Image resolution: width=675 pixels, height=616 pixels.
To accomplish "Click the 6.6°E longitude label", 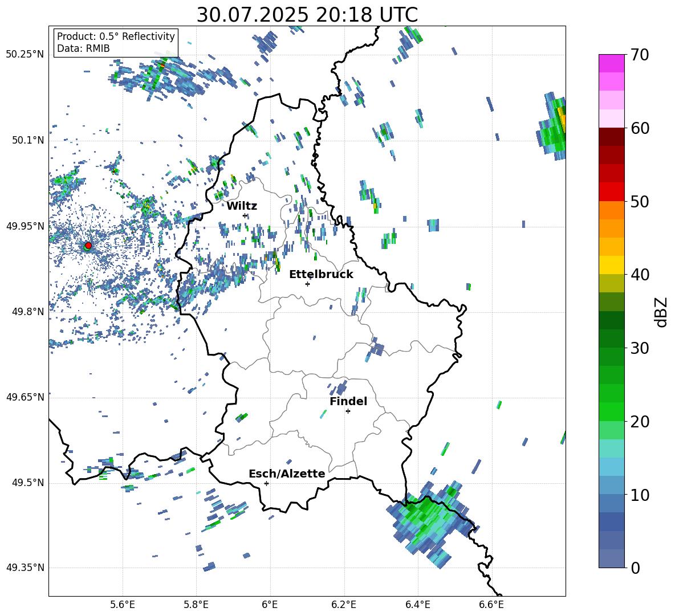I will click(x=491, y=605).
